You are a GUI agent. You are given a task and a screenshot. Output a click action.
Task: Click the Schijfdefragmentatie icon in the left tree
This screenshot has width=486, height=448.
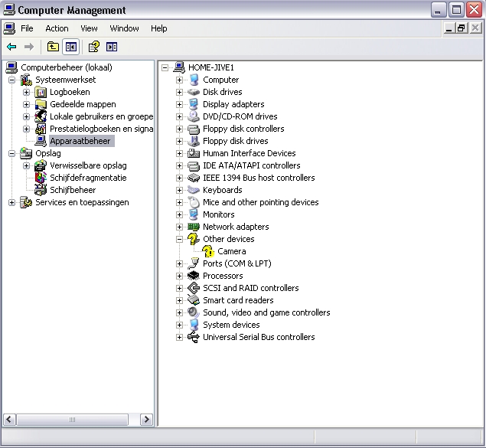click(41, 178)
